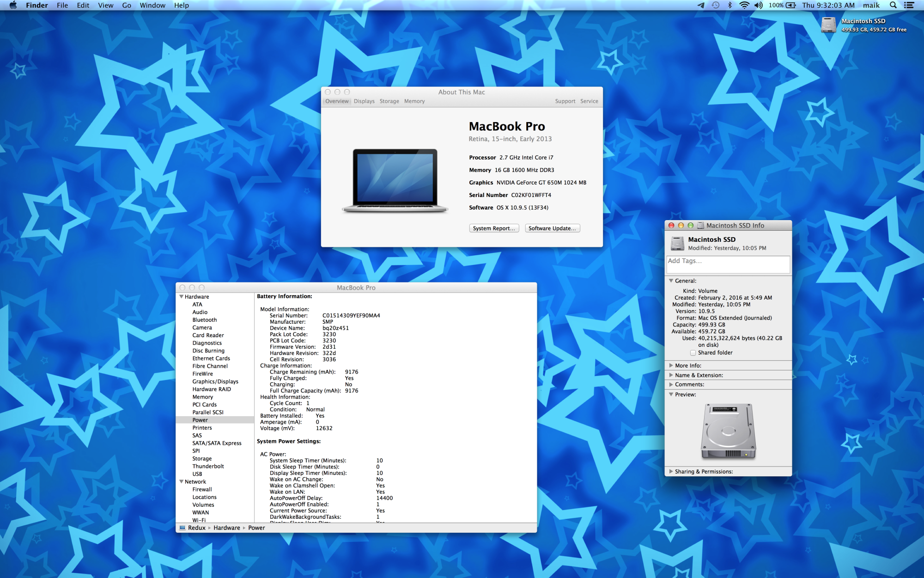This screenshot has width=924, height=578.
Task: Select Ethernet Cards in the sidebar
Action: pos(211,358)
